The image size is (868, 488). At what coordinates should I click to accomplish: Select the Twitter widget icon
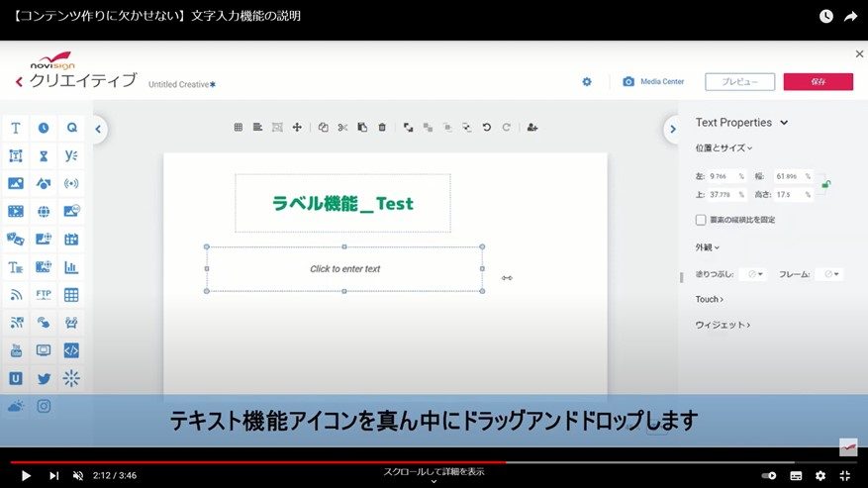(x=44, y=378)
